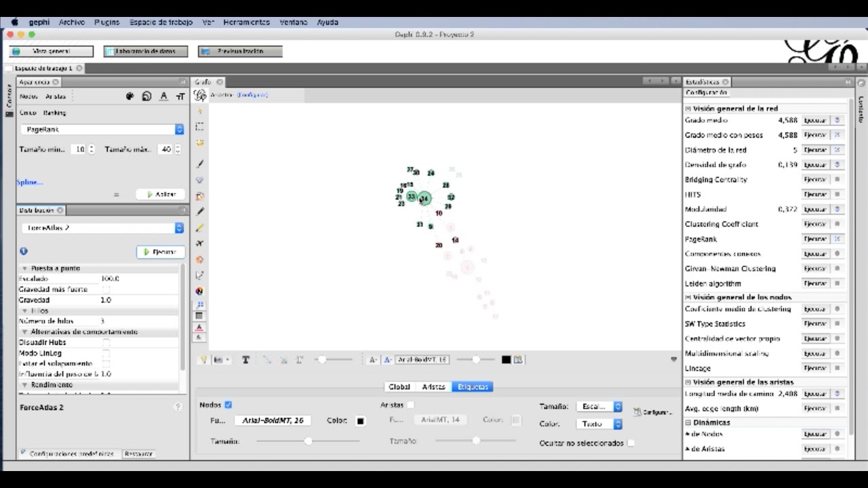Screen dimensions: 868x488
Task: Click the Spline... link
Action: tap(30, 182)
